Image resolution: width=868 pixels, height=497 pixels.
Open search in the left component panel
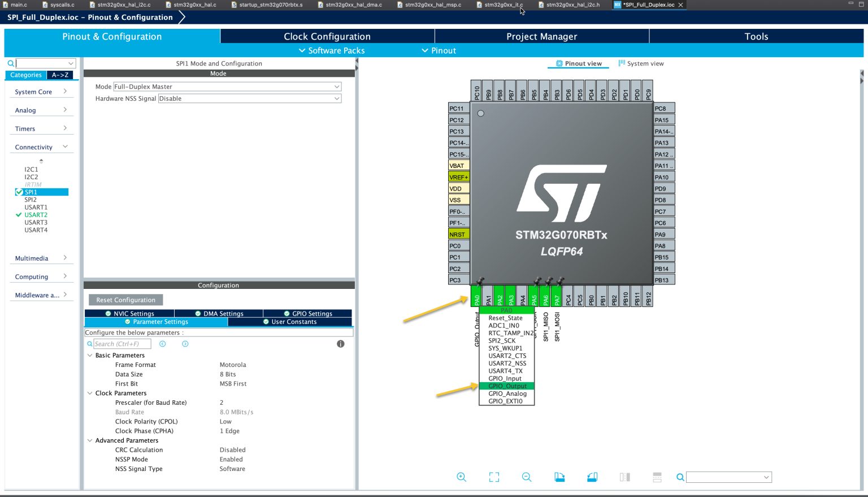[x=10, y=63]
